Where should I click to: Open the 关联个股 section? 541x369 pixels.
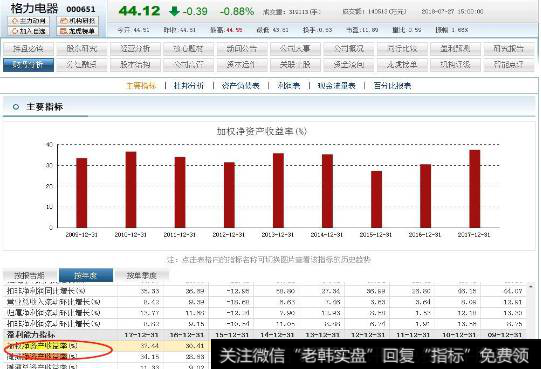point(295,65)
